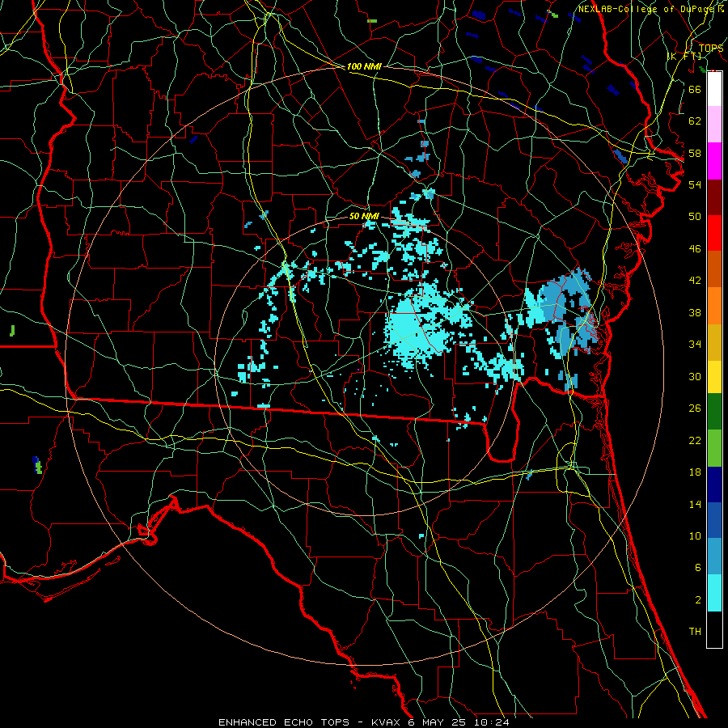Click the TH legend label
The width and height of the screenshot is (728, 728).
tap(695, 632)
